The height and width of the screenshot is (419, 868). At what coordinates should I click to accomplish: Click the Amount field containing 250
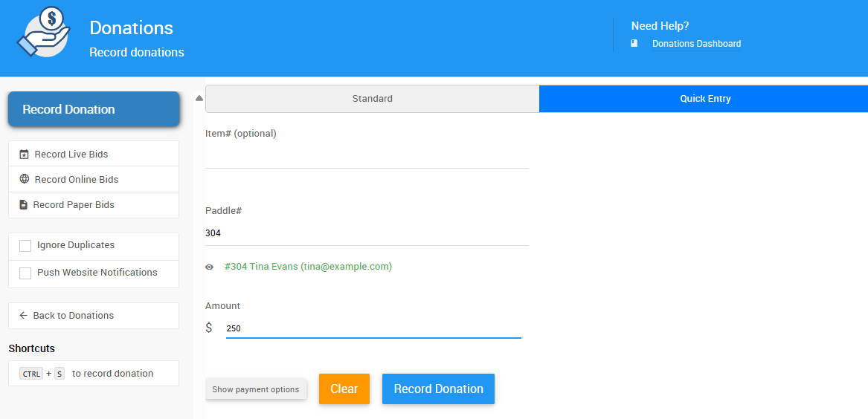[373, 328]
